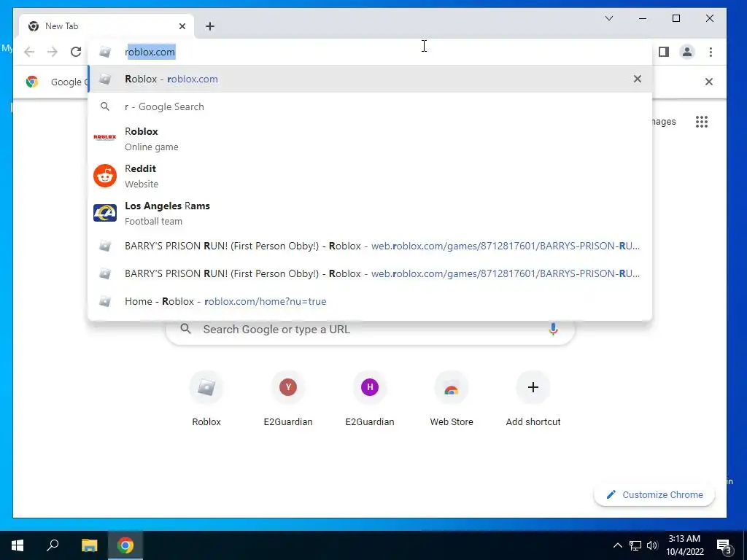The image size is (747, 560).
Task: Open Chrome side panel icon
Action: (664, 52)
